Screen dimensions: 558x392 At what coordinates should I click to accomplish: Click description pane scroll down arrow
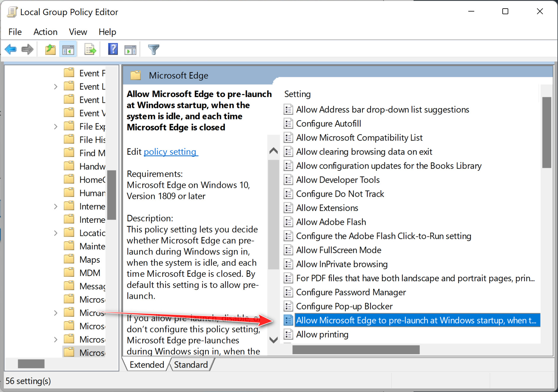[274, 340]
